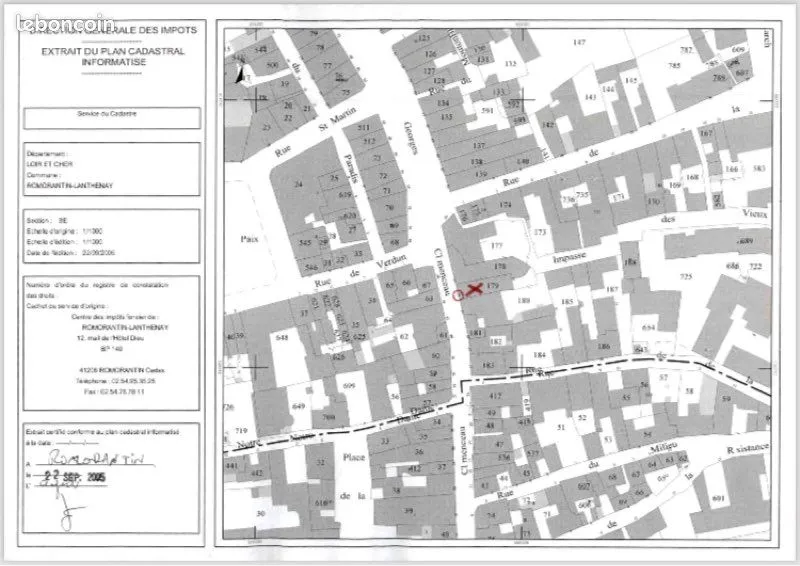
Task: Select the "LOIR ET CHER" department text
Action: [x=50, y=164]
